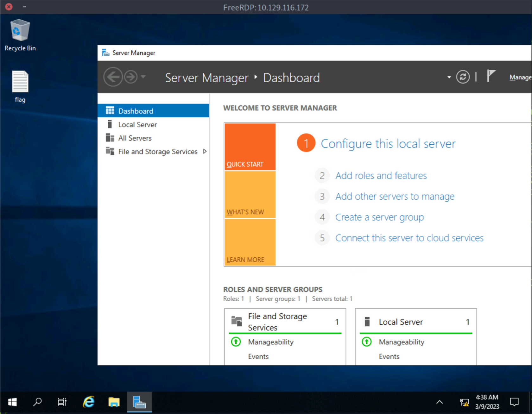Click the network status tray icon
The width and height of the screenshot is (532, 414).
(x=465, y=402)
